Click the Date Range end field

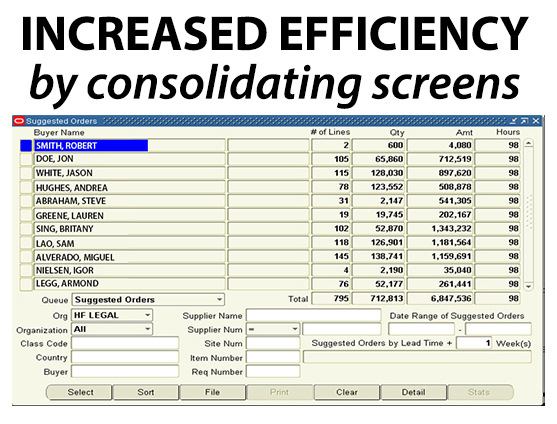498,329
